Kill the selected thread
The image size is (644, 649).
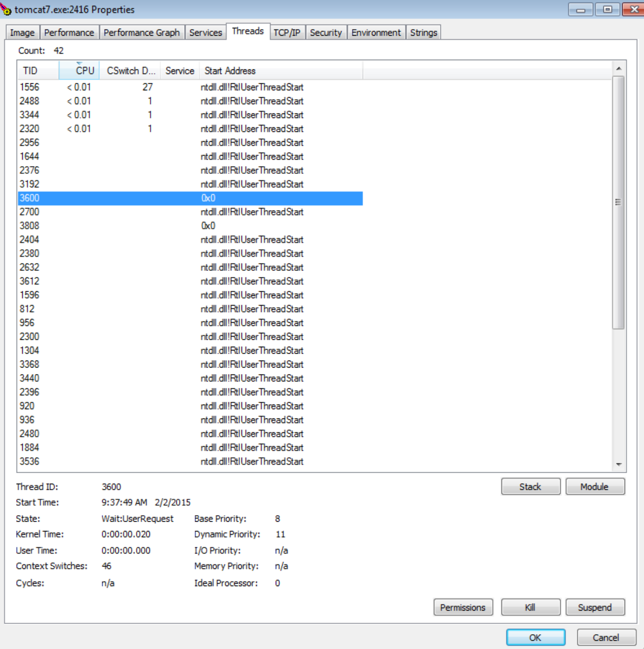[531, 607]
